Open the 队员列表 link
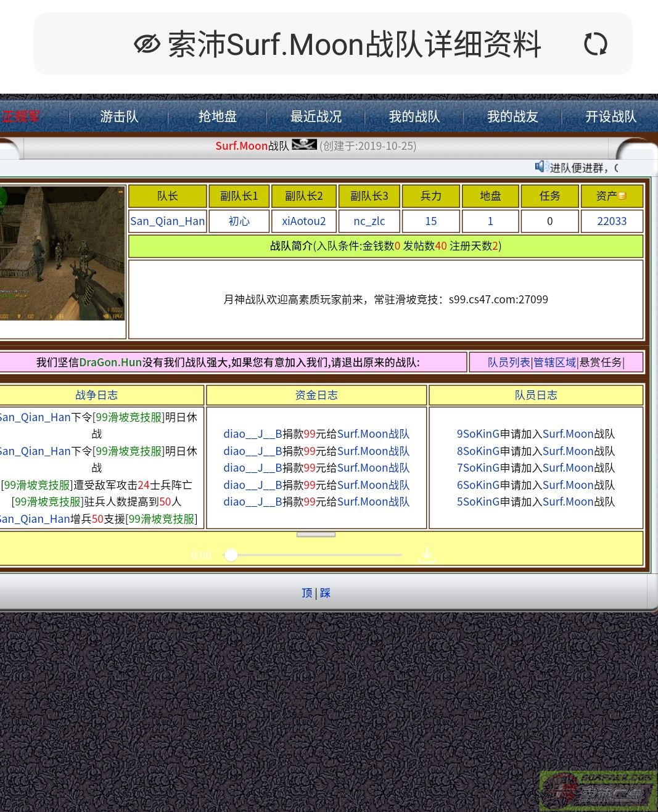Viewport: 658px width, 812px height. (508, 363)
